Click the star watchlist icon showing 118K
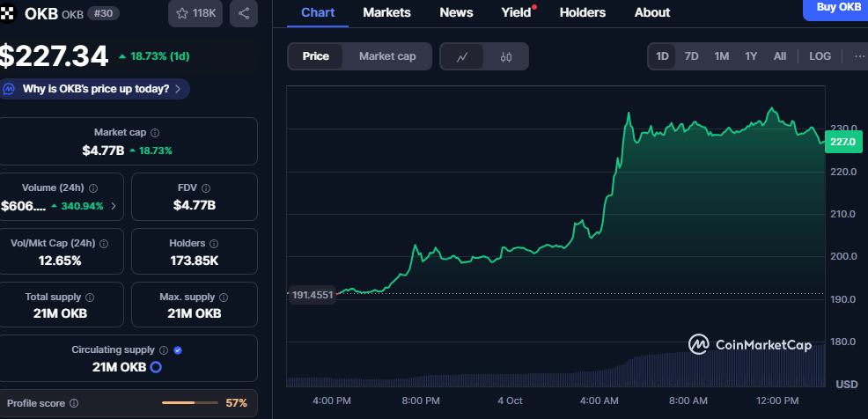The width and height of the screenshot is (868, 419). click(x=195, y=13)
